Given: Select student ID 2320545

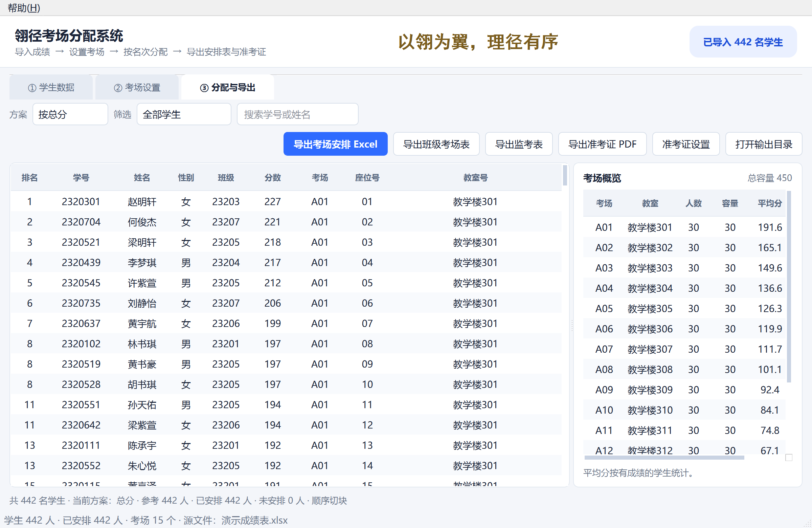Looking at the screenshot, I should point(81,283).
